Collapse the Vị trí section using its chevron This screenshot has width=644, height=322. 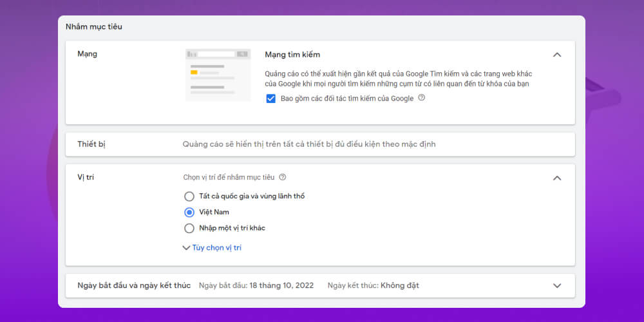pyautogui.click(x=557, y=178)
